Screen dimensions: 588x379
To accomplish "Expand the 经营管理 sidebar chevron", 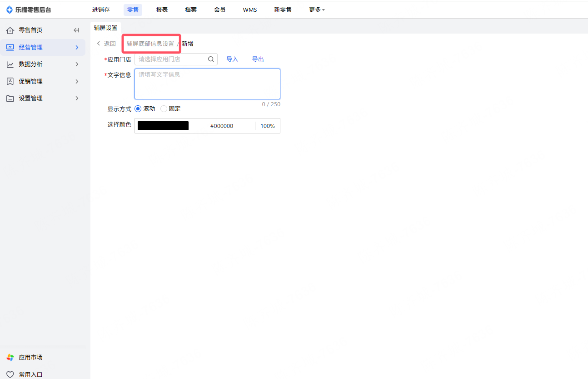I will coord(77,47).
